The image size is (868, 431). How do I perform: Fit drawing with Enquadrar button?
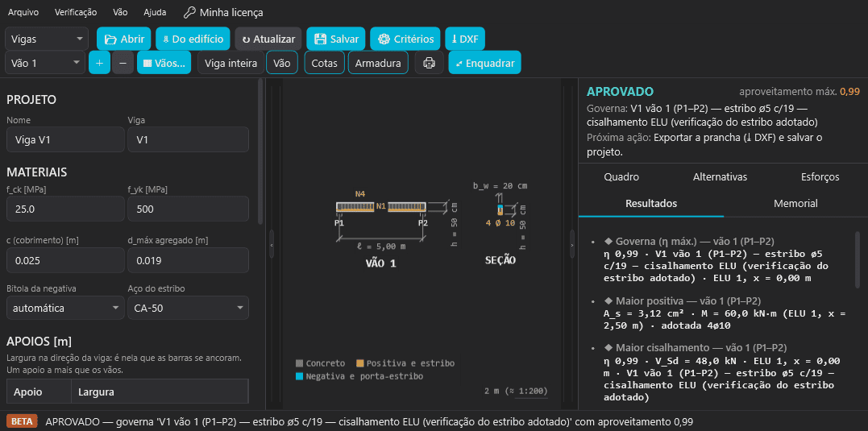pos(484,63)
